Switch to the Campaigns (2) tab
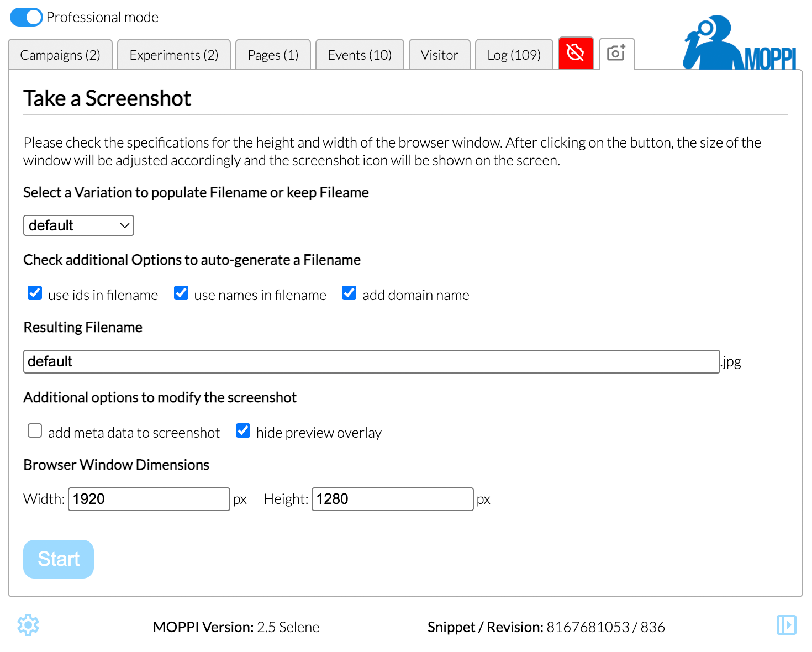 coord(60,55)
